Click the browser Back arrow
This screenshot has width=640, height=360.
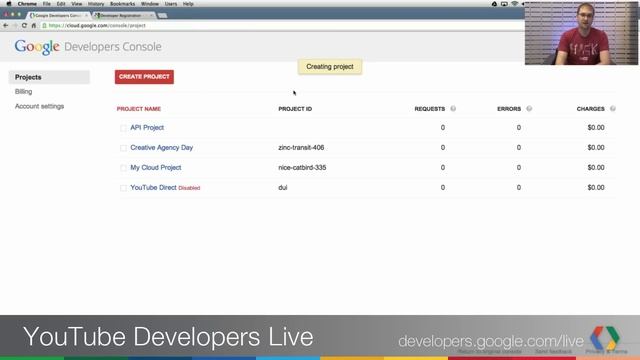6,25
